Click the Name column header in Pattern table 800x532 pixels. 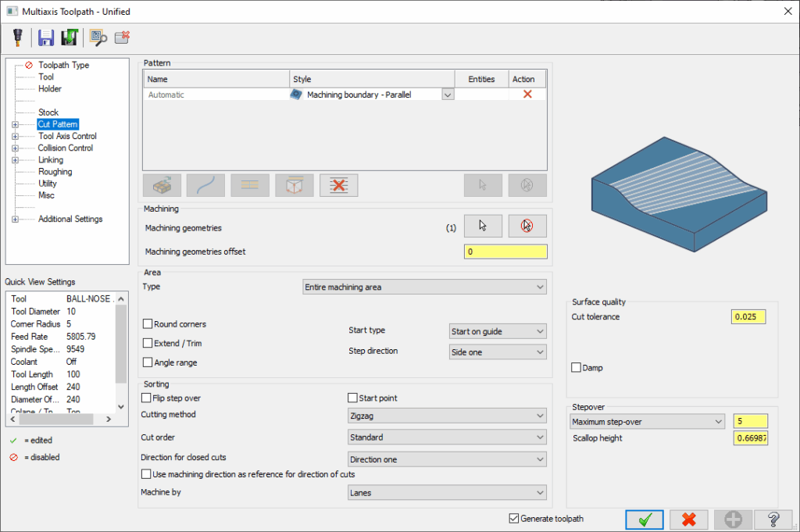point(216,79)
